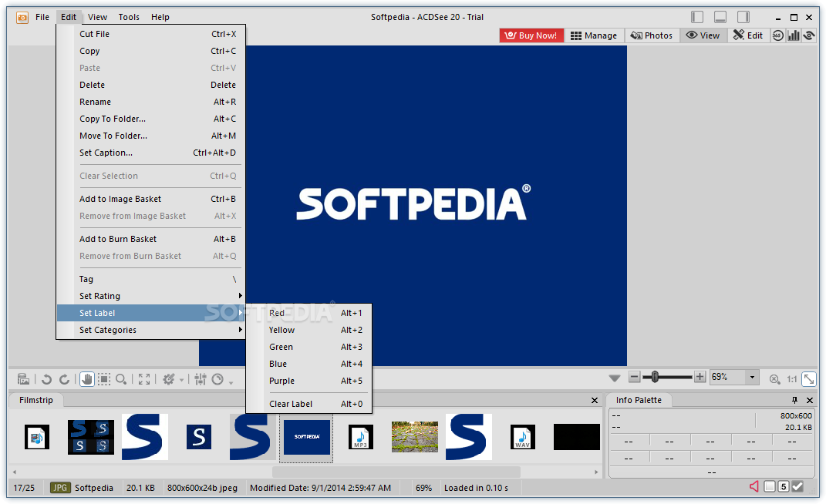This screenshot has height=504, width=826.
Task: Switch to View mode button
Action: 703,35
